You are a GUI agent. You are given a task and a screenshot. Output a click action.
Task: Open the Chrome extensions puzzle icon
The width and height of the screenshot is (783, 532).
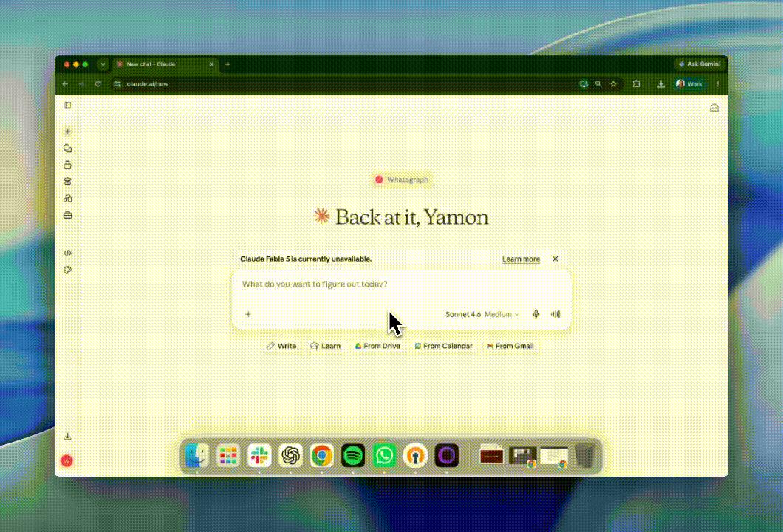point(636,84)
